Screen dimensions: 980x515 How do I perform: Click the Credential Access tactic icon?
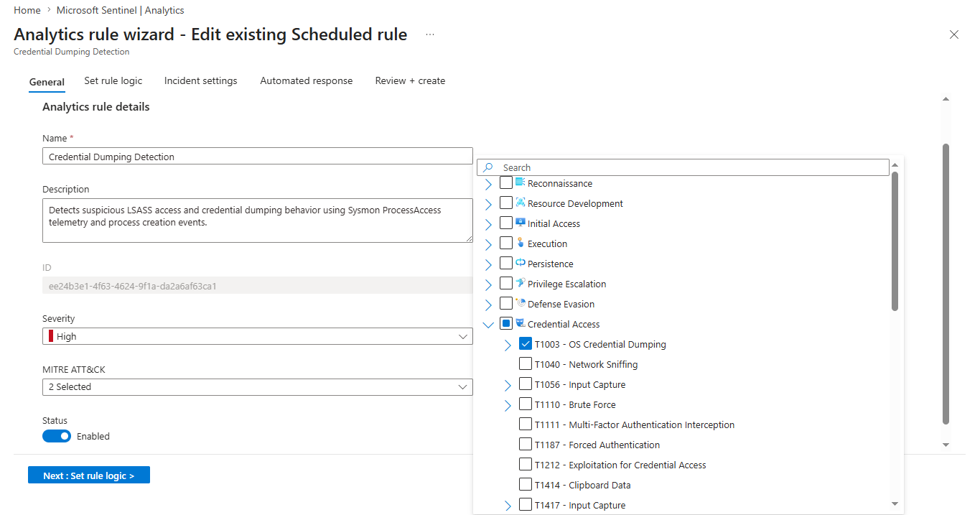click(x=521, y=323)
